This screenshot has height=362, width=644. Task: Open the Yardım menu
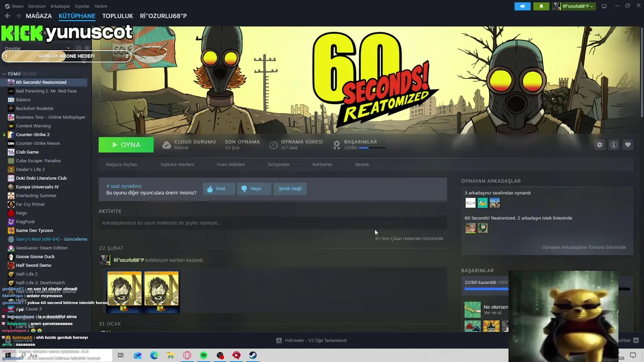pyautogui.click(x=101, y=6)
